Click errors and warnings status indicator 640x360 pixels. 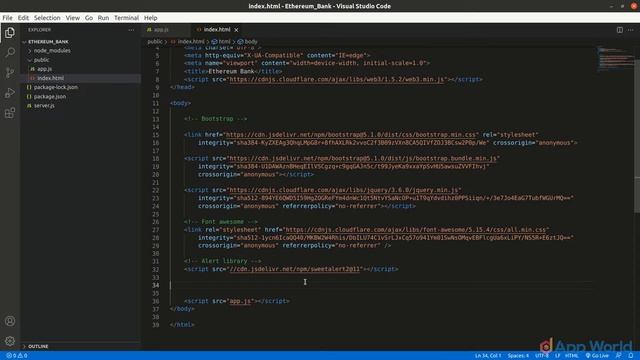coord(17,356)
